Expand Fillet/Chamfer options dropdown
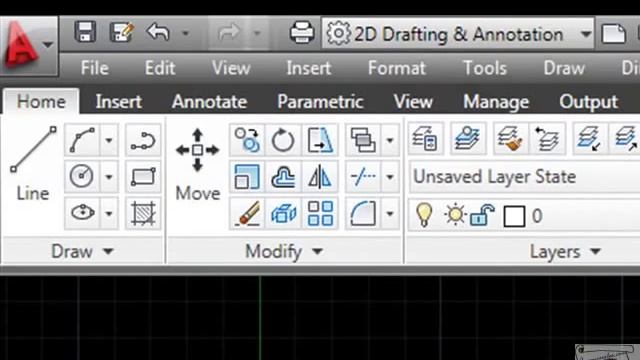 coord(390,213)
